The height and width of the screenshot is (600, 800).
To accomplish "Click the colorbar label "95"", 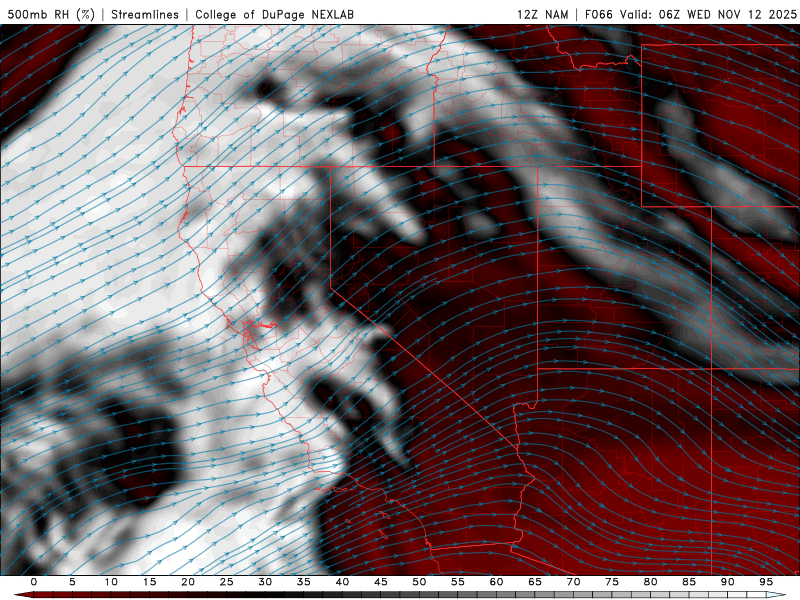I will click(x=766, y=582).
